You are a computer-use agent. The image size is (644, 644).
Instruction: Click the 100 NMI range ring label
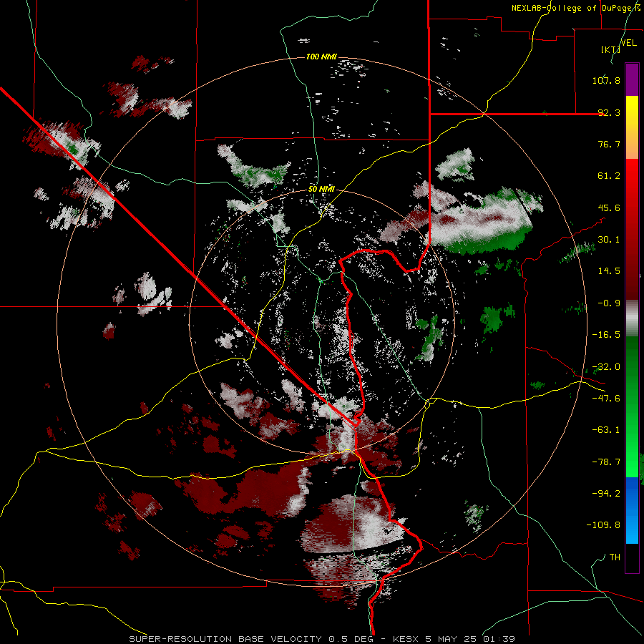click(x=321, y=57)
